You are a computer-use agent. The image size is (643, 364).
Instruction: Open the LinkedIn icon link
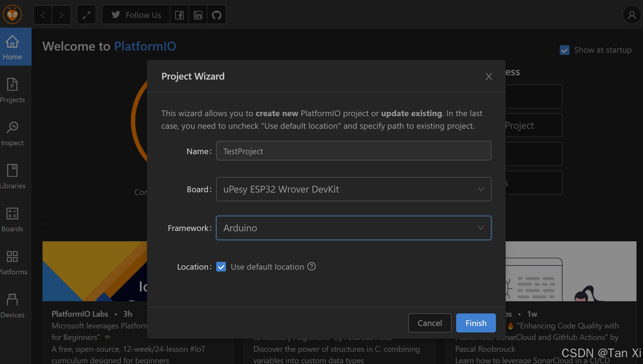(x=198, y=15)
